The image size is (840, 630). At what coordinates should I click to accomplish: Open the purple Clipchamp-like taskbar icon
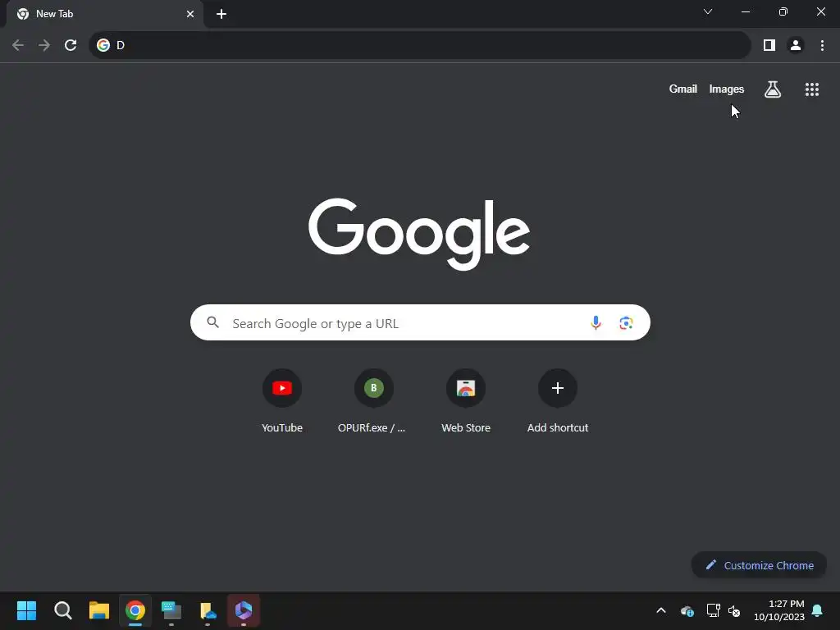pos(244,610)
